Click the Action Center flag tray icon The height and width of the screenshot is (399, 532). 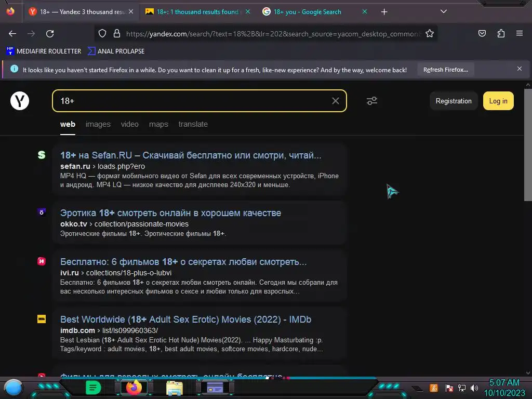(x=449, y=388)
